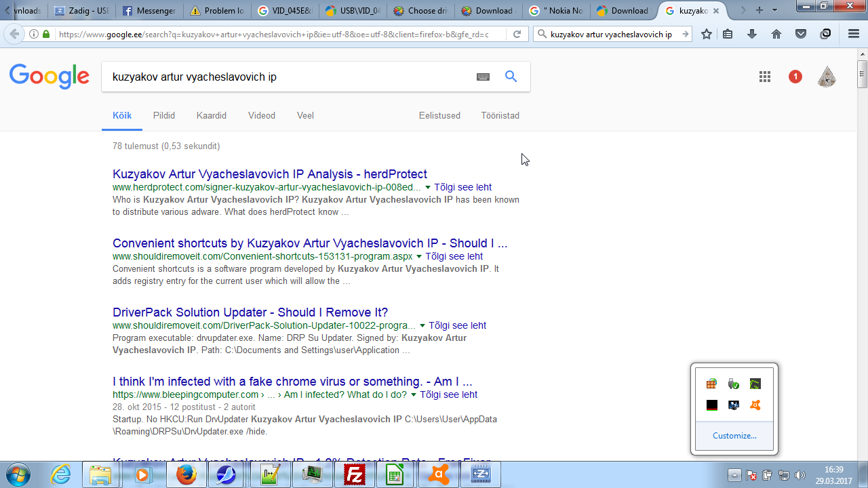The height and width of the screenshot is (488, 868).
Task: Click the orange Avast icon in tray popup
Action: click(x=755, y=405)
